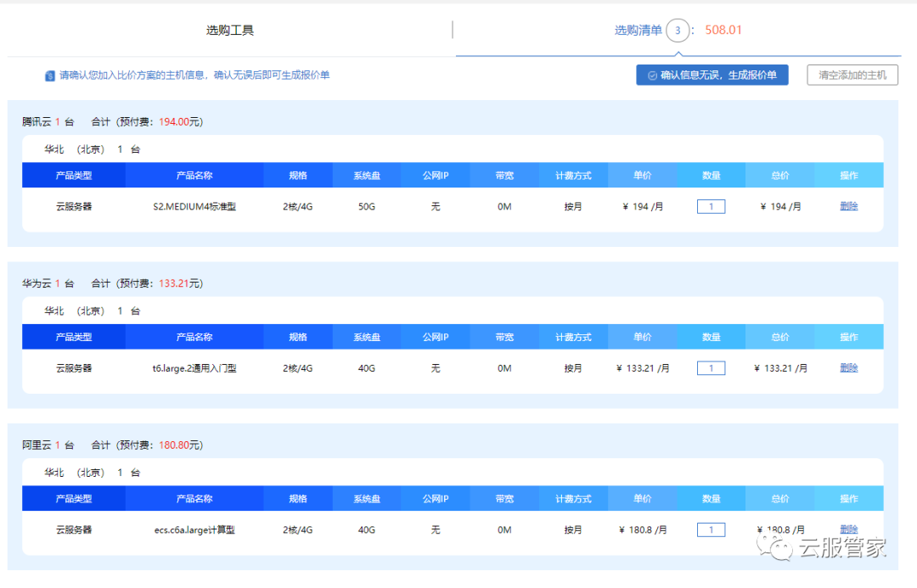
Task: Click 阿里云 total 180.80元 text
Action: tap(181, 445)
